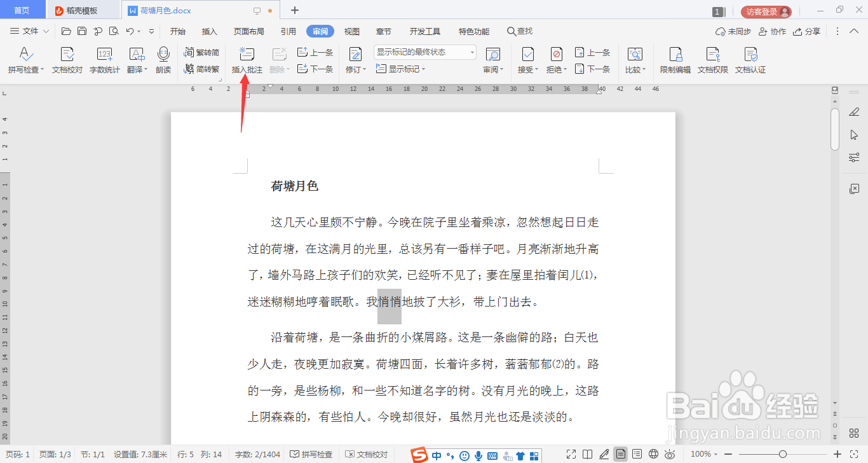Switch to full screen view in status bar
The width and height of the screenshot is (868, 463).
pos(571,454)
